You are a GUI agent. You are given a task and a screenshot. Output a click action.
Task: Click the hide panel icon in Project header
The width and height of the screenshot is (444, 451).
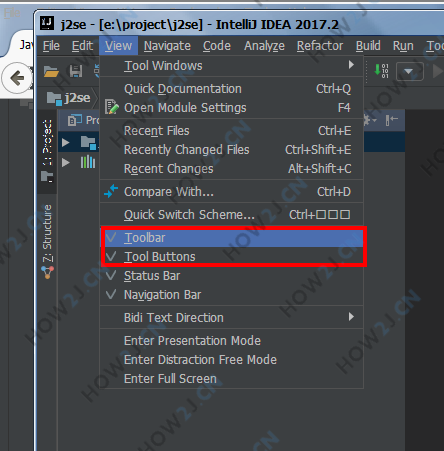point(392,120)
